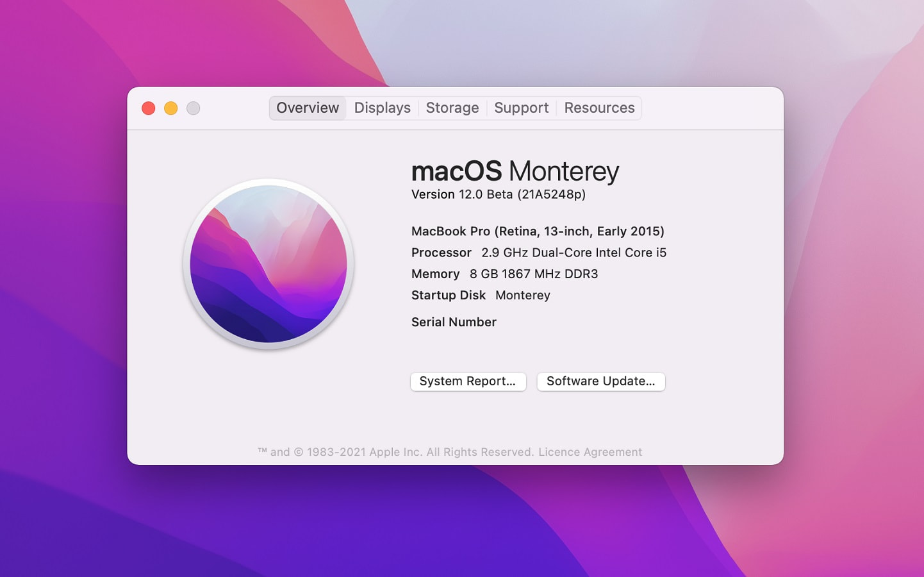Open System Report
The width and height of the screenshot is (924, 577).
(468, 381)
